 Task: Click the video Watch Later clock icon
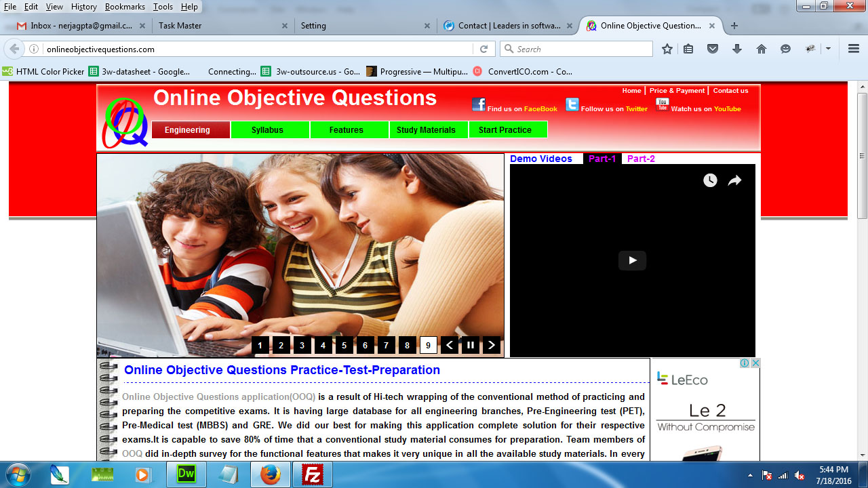click(710, 180)
